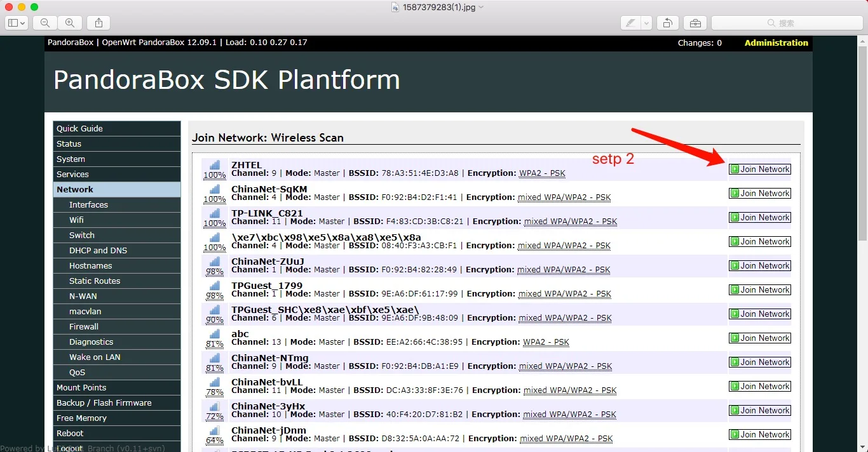Click signal icon for ChinaNet-jDnm
This screenshot has height=452, width=868.
[215, 430]
